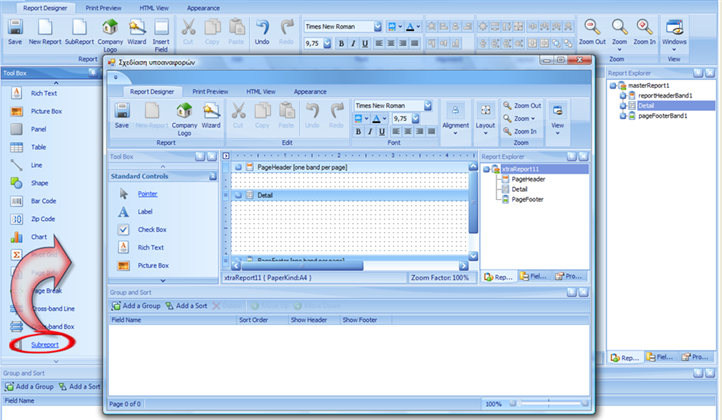Screen dimensions: 722x420
Task: Switch to HTML View tab in subreport designer
Action: point(261,92)
